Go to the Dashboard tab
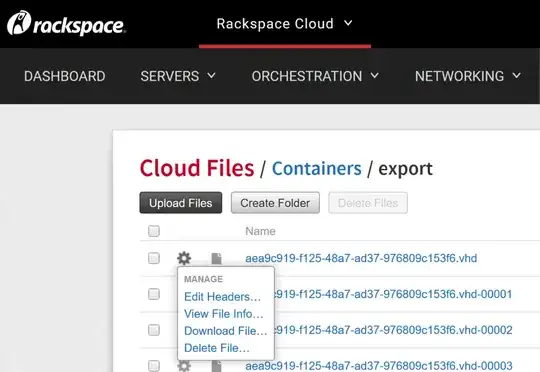 [65, 76]
